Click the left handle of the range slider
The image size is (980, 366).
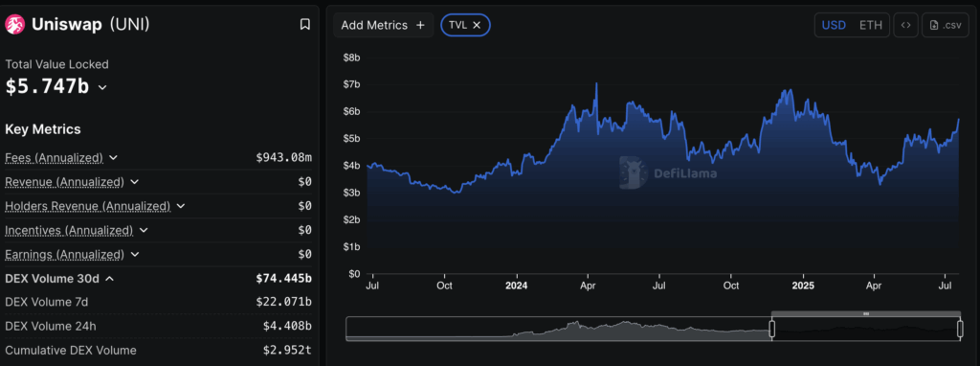pyautogui.click(x=772, y=329)
